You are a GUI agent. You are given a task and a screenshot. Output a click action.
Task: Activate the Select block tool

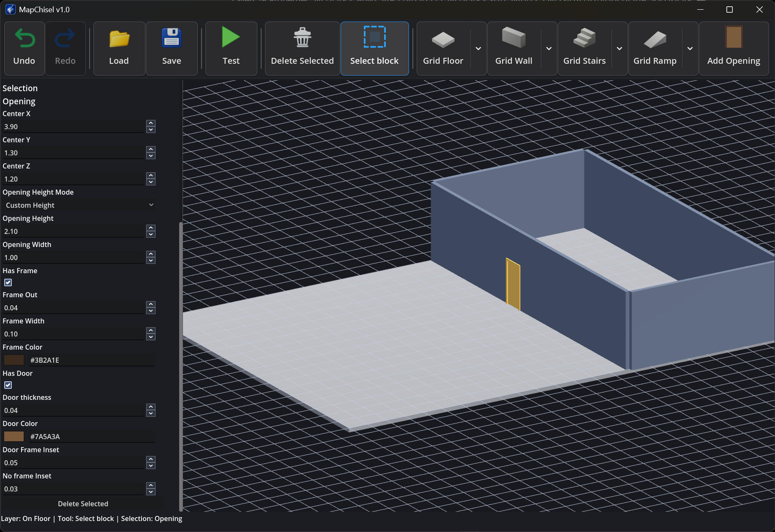(374, 49)
